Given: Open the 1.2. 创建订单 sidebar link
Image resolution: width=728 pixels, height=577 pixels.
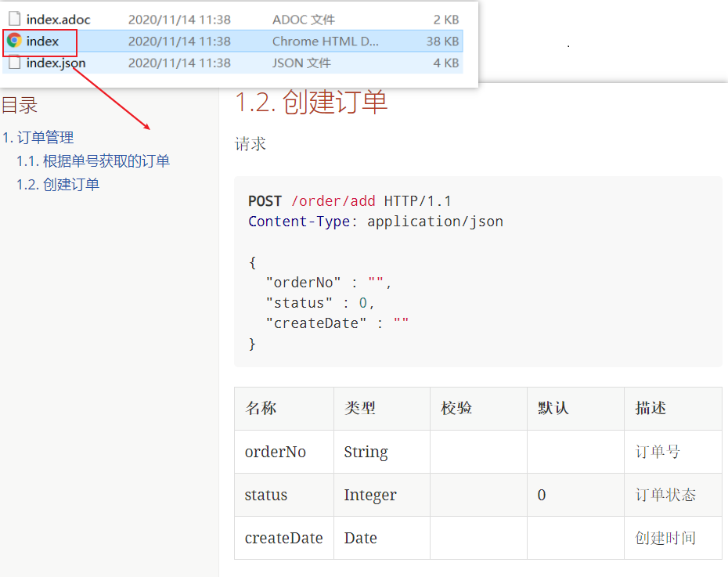Looking at the screenshot, I should pos(58,184).
